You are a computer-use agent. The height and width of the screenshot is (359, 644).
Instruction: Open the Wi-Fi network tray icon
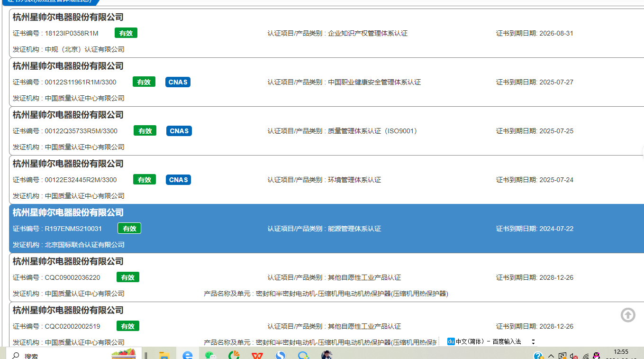pos(585,356)
